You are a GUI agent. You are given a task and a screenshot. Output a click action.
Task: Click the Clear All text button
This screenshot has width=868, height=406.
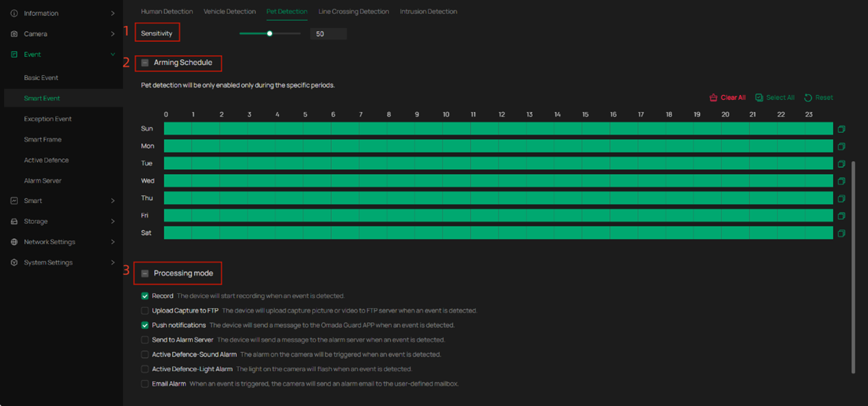733,98
